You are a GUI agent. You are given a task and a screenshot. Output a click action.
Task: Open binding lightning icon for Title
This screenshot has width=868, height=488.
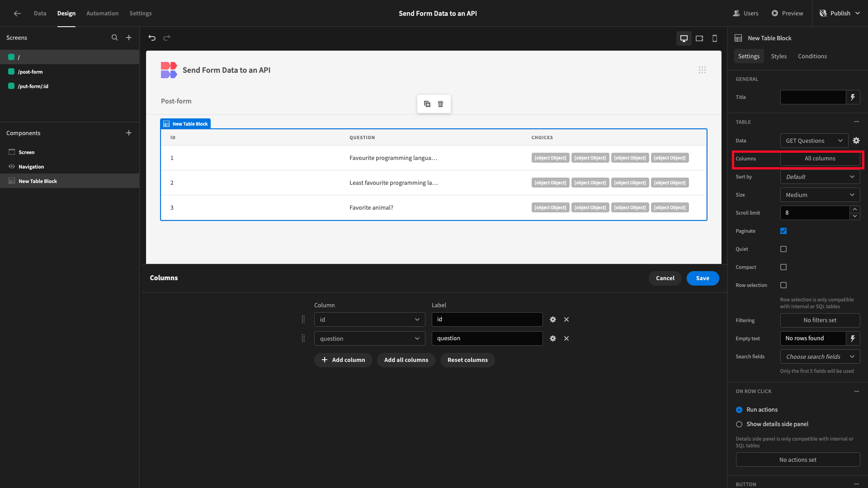tap(853, 97)
